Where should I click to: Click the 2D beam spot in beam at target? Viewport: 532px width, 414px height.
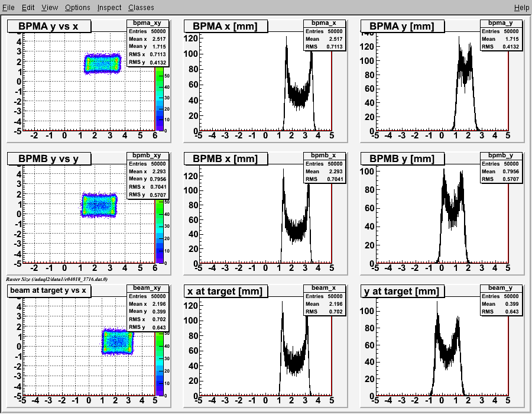[118, 341]
